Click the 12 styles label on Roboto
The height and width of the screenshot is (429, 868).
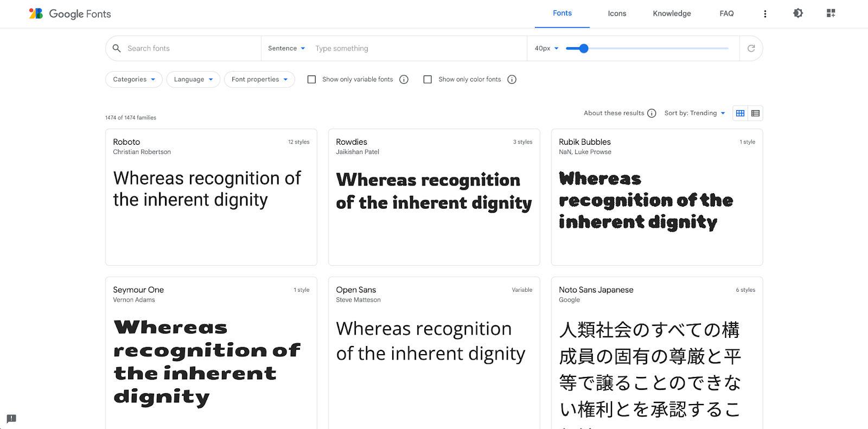299,142
